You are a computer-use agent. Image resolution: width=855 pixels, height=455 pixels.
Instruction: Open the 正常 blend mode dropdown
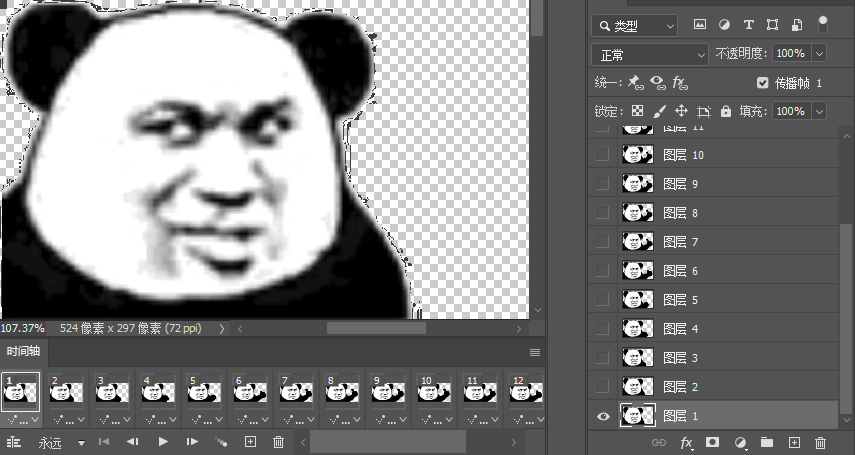[x=649, y=55]
